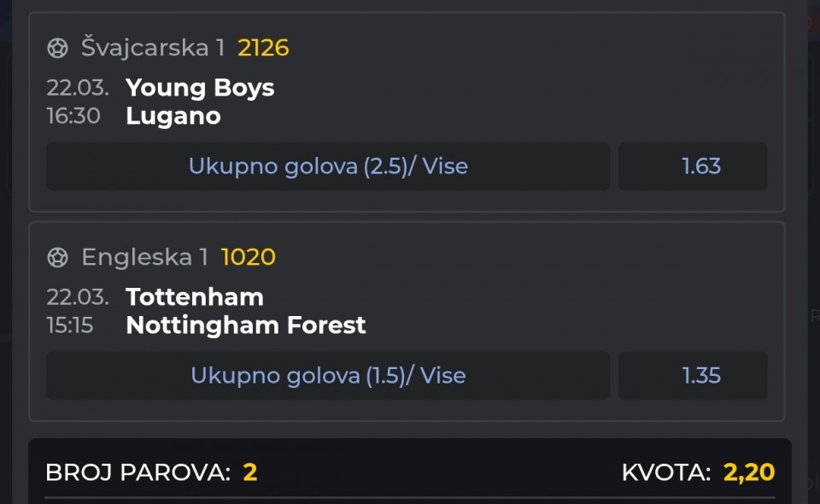
Task: Click the soccer ball icon beside Engleska 1
Action: [x=57, y=257]
